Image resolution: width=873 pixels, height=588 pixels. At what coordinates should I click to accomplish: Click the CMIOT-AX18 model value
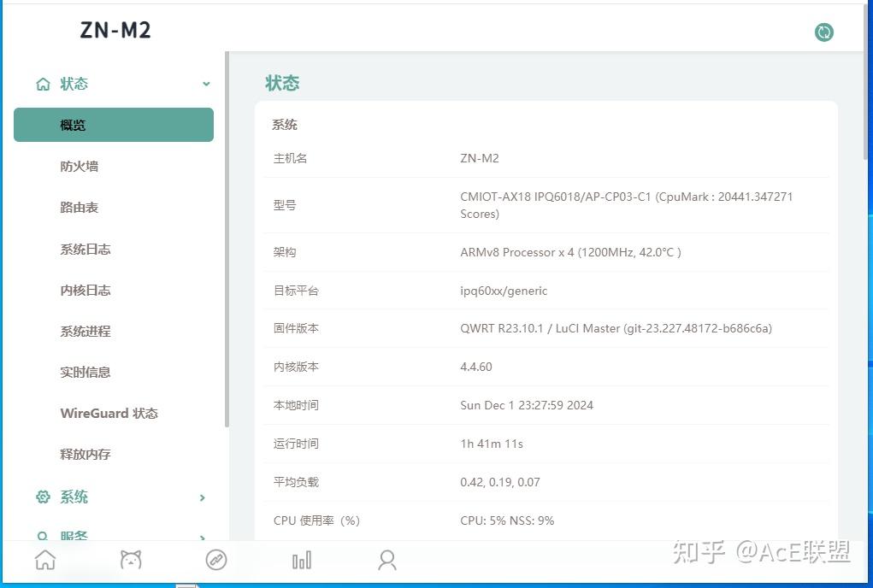(x=627, y=205)
